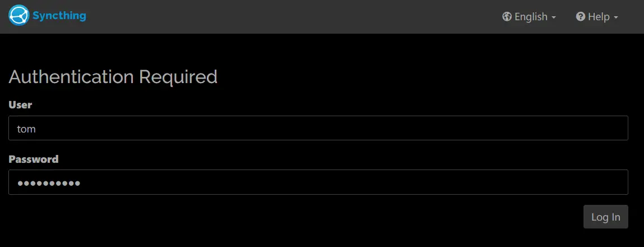Focus the User input field
The height and width of the screenshot is (247, 644).
[x=318, y=128]
